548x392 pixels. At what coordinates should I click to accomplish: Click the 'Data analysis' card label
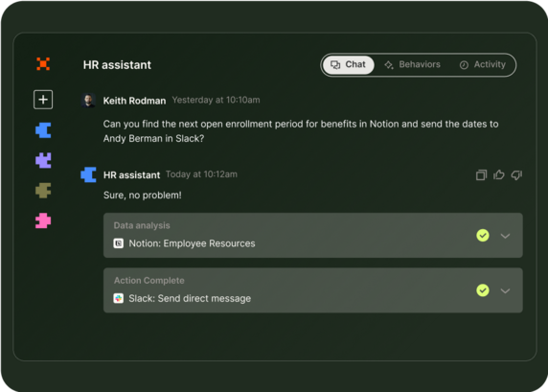click(142, 225)
